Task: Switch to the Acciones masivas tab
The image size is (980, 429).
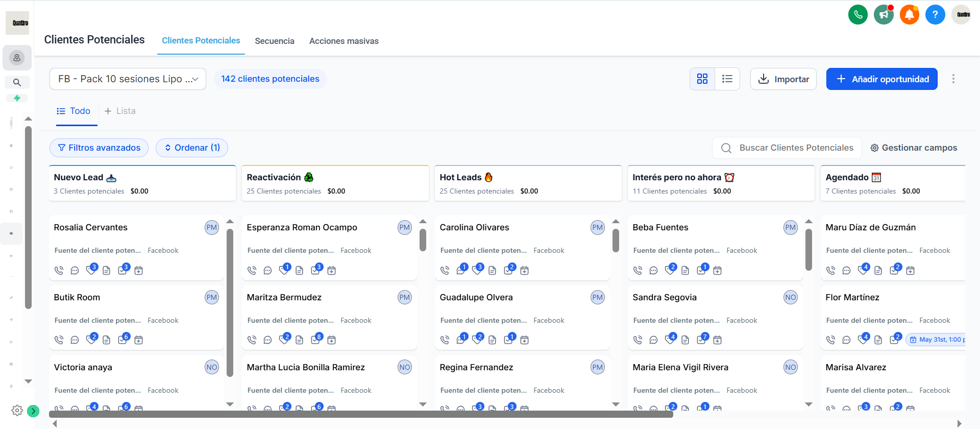Action: (344, 41)
